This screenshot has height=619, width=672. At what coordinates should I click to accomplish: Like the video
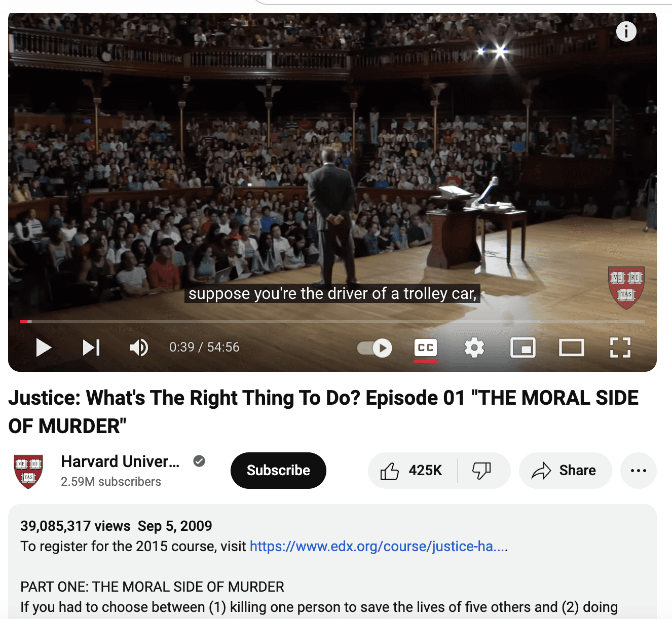point(413,471)
